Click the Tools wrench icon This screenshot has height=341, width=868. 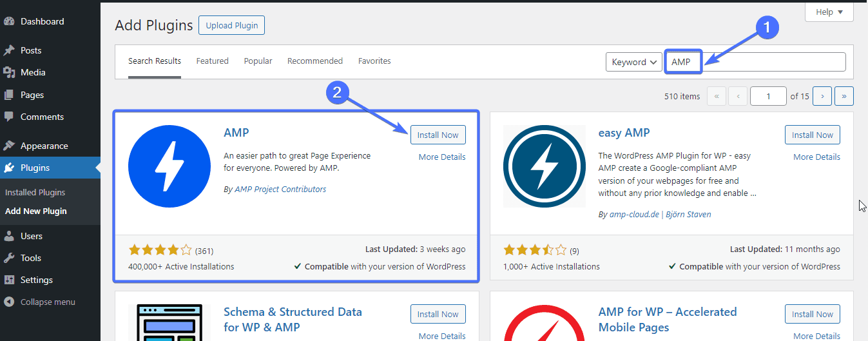coord(9,258)
